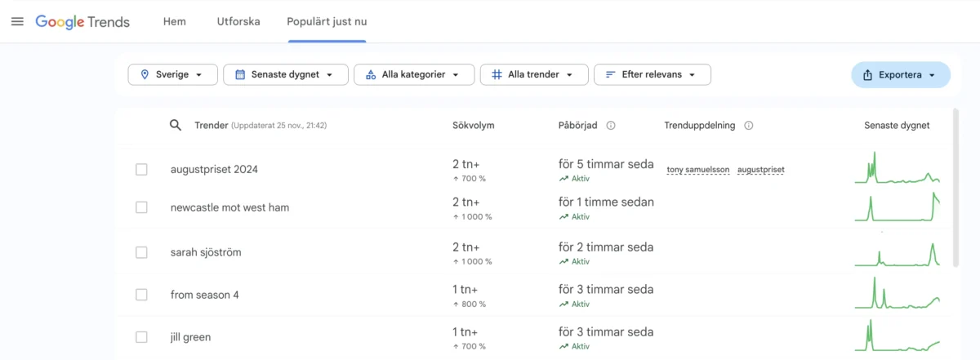980x360 pixels.
Task: Open the from season 4 trend
Action: pyautogui.click(x=205, y=295)
